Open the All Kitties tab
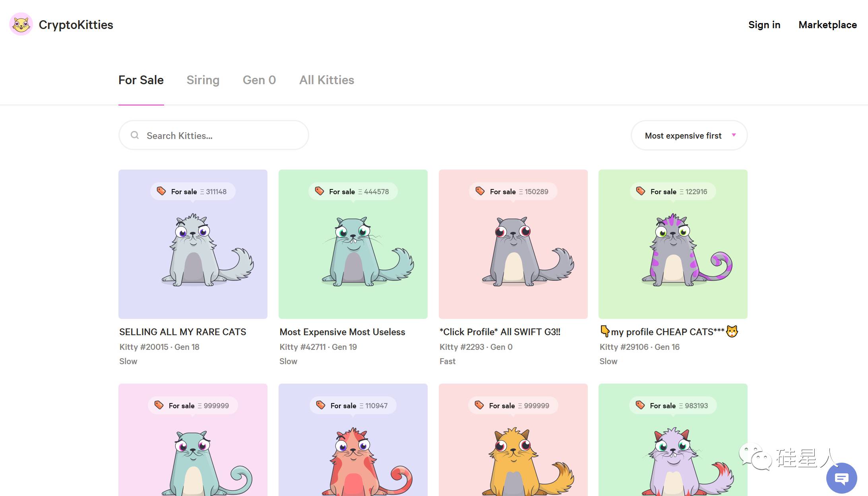Viewport: 868px width, 496px height. click(326, 80)
